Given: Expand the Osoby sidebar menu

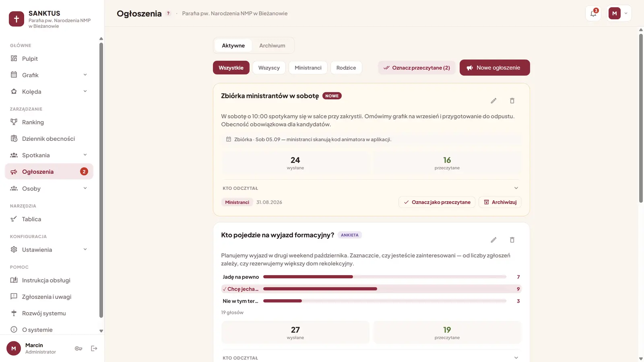Looking at the screenshot, I should click(x=49, y=189).
